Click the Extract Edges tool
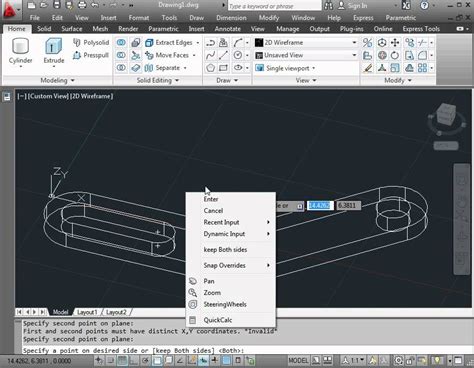This screenshot has width=474, height=368. (x=169, y=42)
